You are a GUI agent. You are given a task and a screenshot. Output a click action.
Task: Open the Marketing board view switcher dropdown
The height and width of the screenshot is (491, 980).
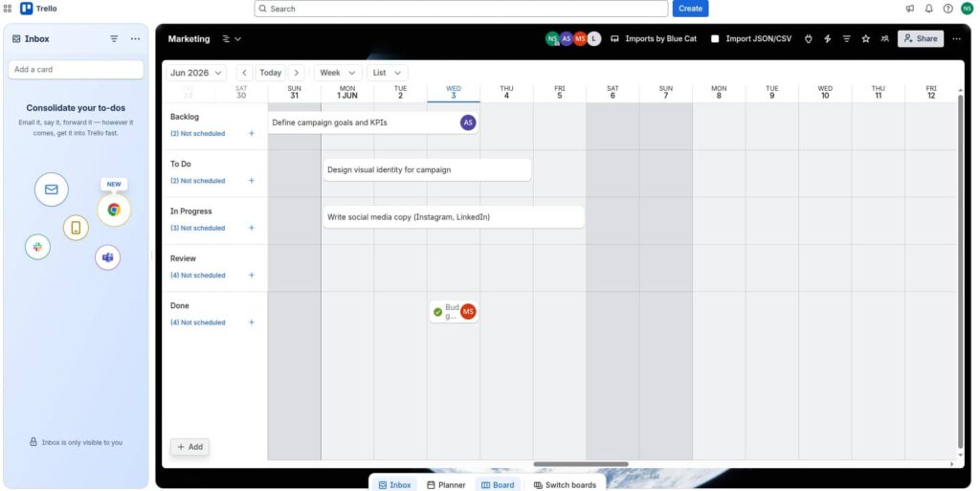tap(232, 38)
